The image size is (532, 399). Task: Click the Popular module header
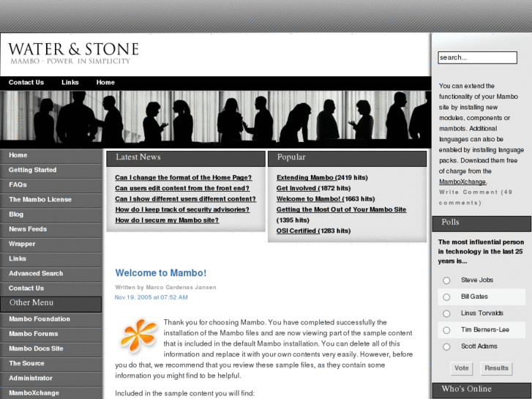[x=347, y=159]
